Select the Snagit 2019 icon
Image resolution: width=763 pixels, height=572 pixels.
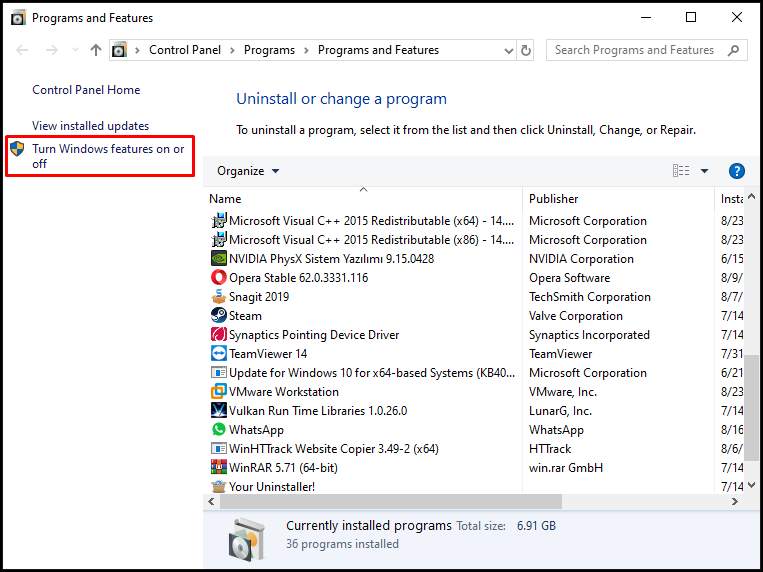click(x=219, y=296)
